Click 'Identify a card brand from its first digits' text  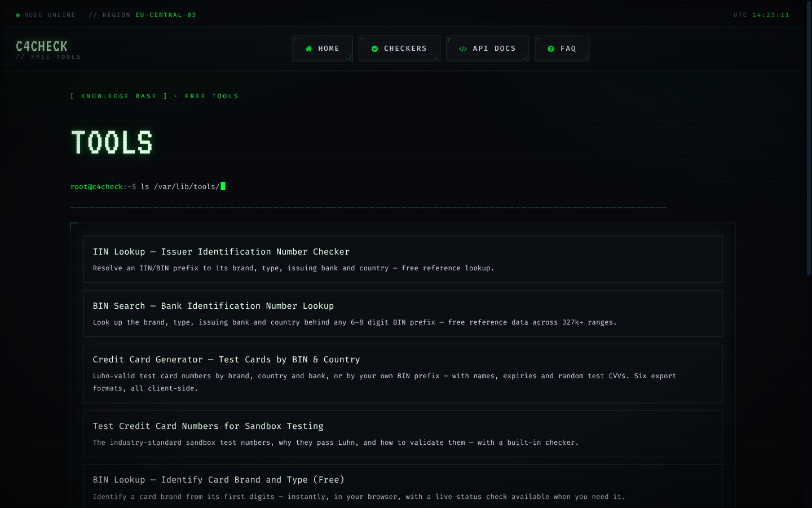(x=359, y=497)
